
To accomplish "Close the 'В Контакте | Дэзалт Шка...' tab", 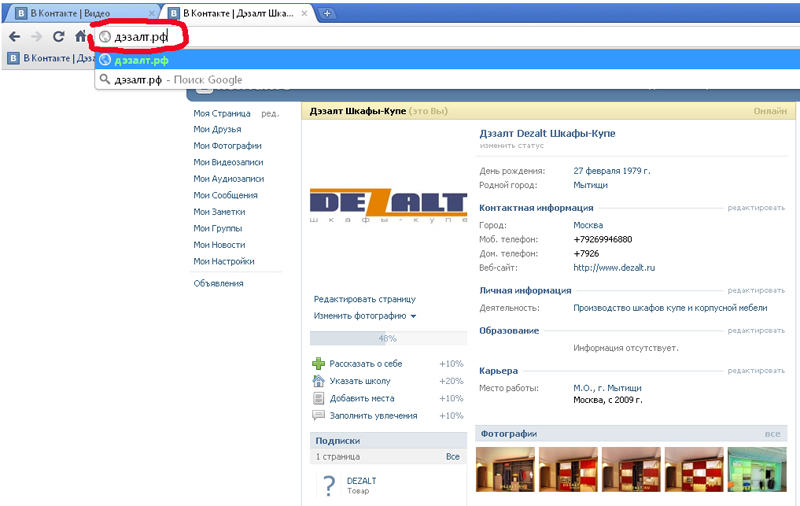I will [304, 13].
